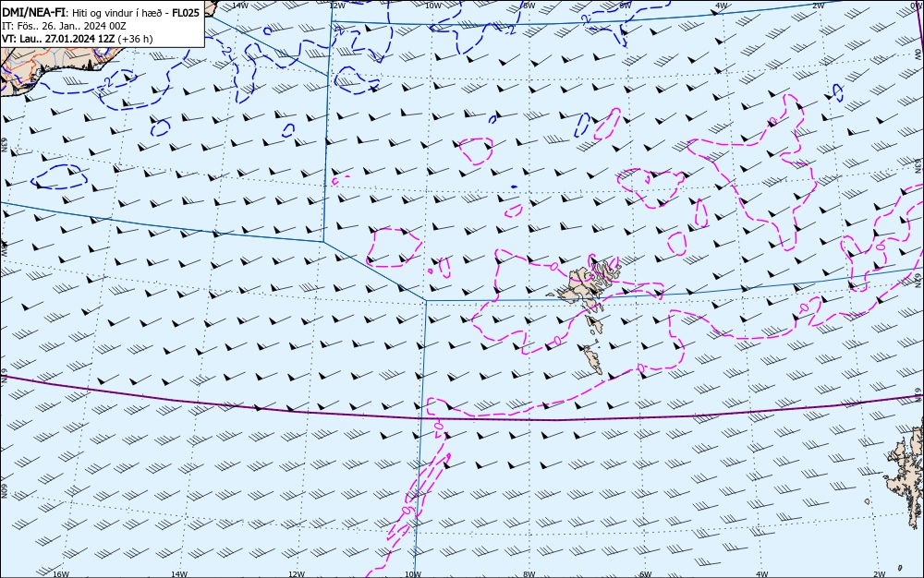Select the FL025 flight level text

click(x=185, y=12)
